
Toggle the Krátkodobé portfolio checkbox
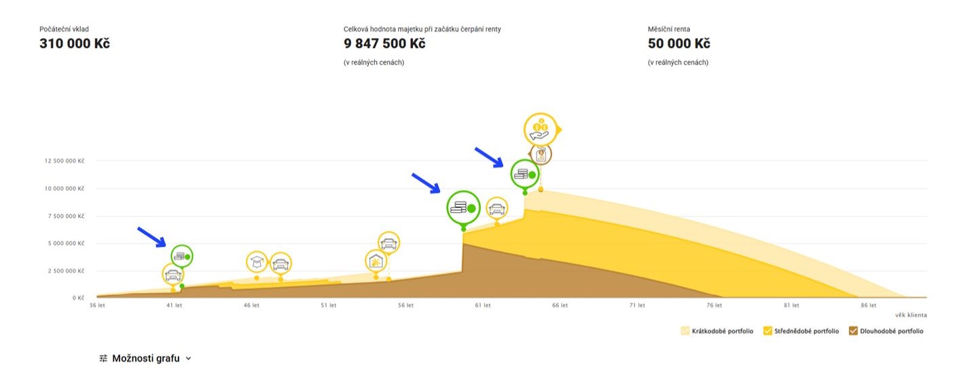pyautogui.click(x=685, y=331)
